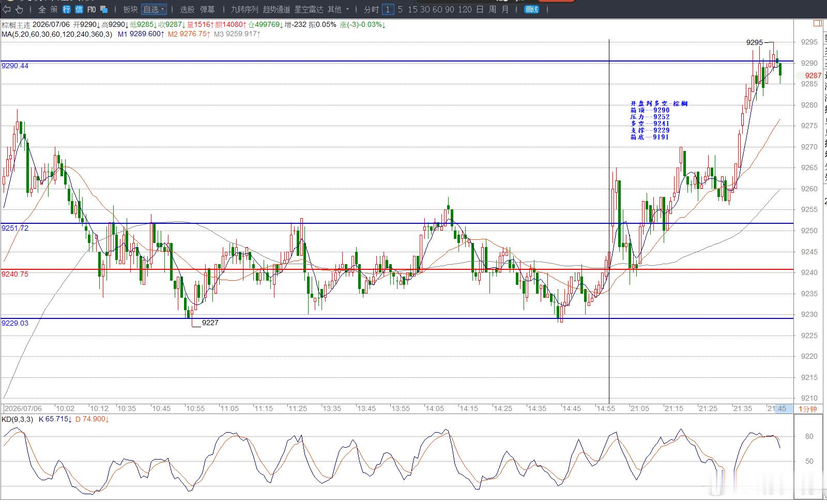827x504 pixels.
Task: Switch to 1-minute period
Action: [x=388, y=9]
